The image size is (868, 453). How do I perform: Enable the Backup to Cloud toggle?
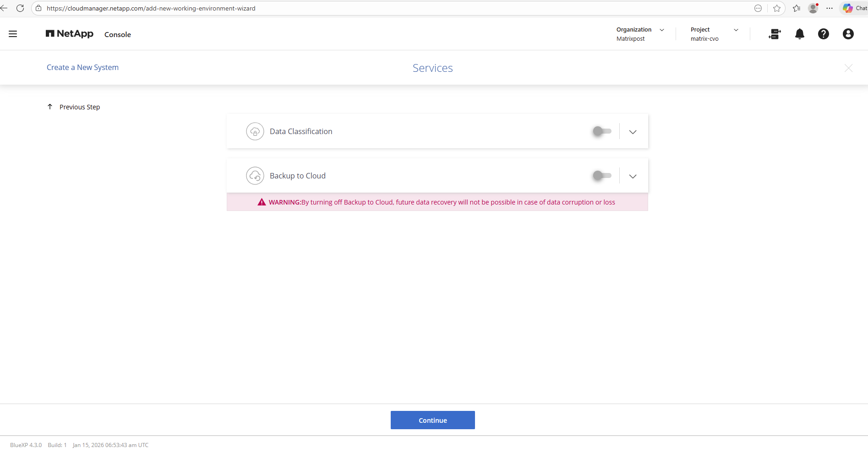602,176
